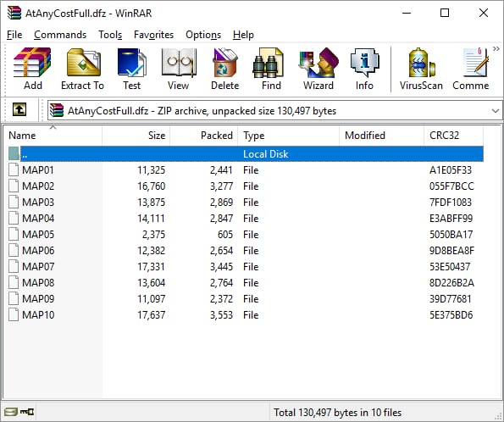This screenshot has height=422, width=504.
Task: Expand hidden toolbar items with chevron
Action: (x=496, y=49)
